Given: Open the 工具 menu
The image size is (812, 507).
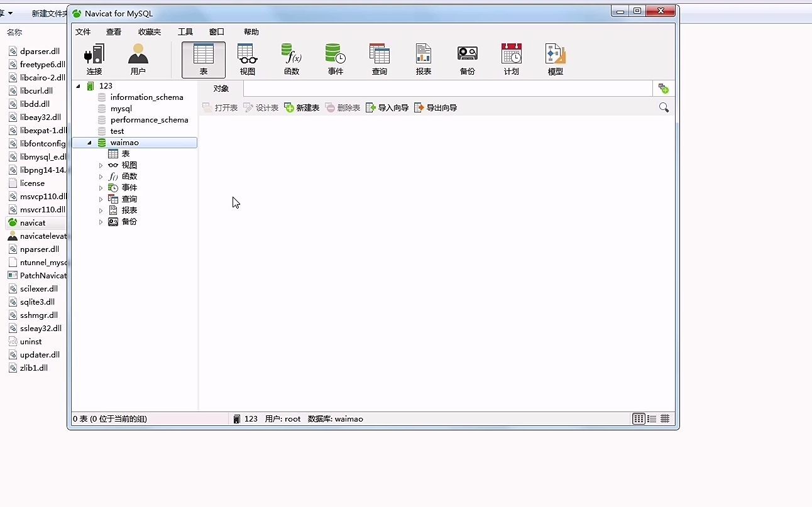Looking at the screenshot, I should coord(185,32).
